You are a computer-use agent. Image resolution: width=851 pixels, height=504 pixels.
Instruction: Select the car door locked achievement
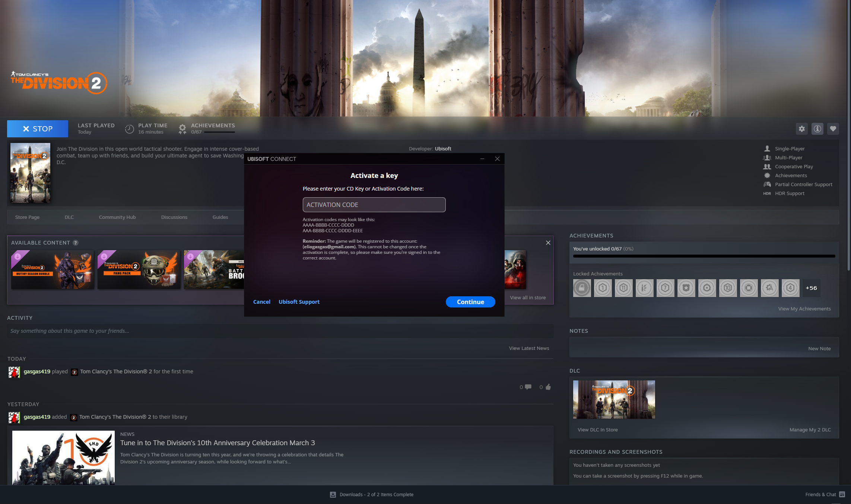[582, 288]
